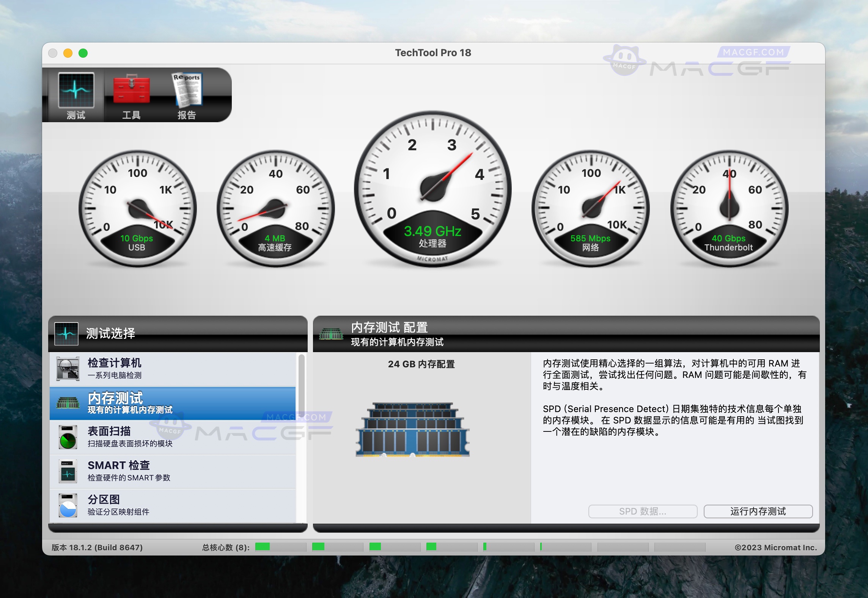The width and height of the screenshot is (868, 598).
Task: Click the 高速缓存 cache gauge
Action: pos(275,207)
